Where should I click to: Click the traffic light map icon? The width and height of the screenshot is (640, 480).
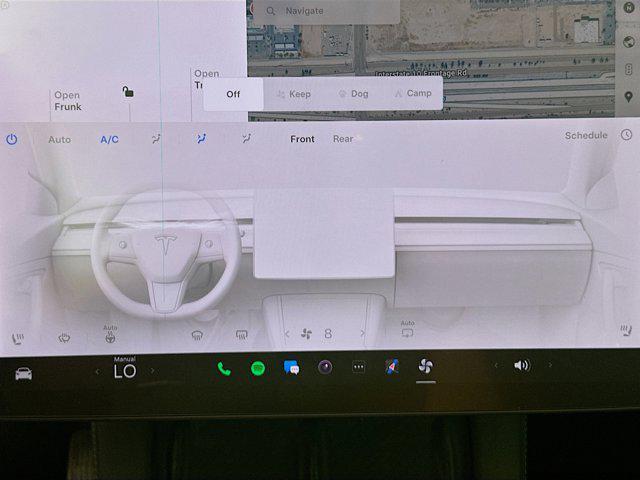click(629, 69)
